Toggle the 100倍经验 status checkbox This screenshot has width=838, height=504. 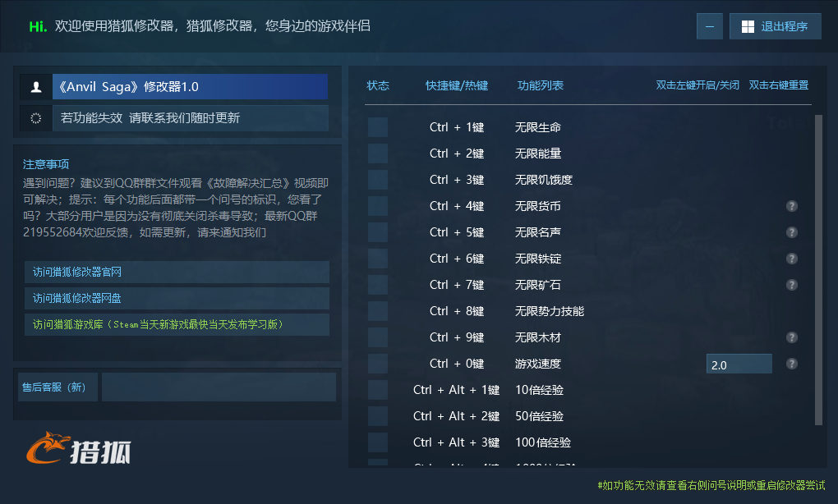click(378, 442)
